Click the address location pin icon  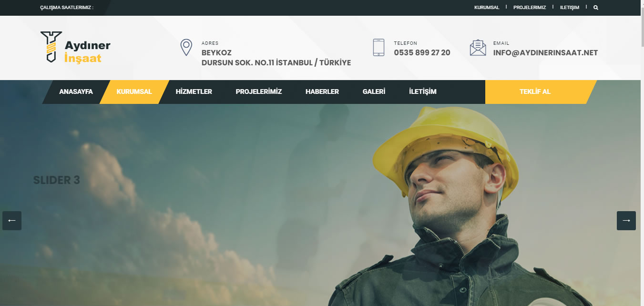[186, 48]
